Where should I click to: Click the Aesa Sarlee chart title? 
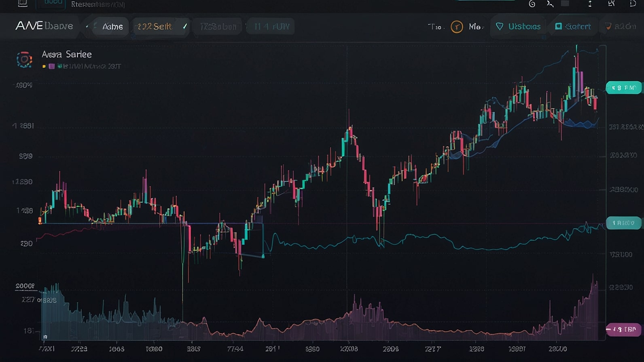point(67,54)
